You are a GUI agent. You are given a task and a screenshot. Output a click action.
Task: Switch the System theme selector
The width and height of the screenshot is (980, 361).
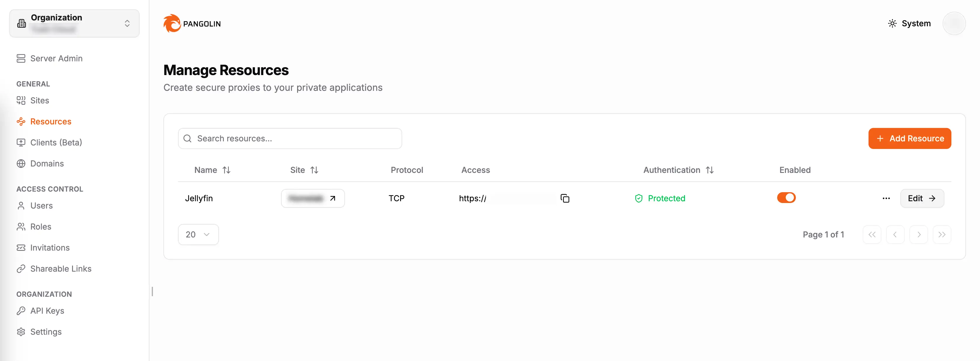pos(909,23)
